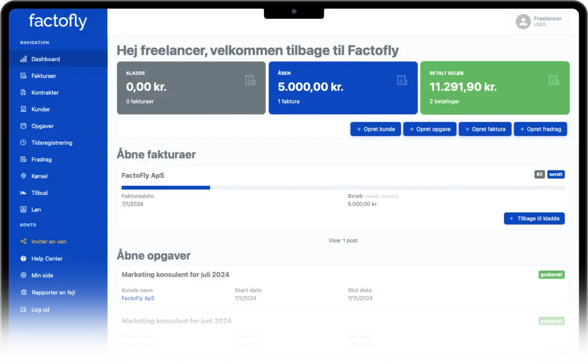The width and height of the screenshot is (588, 364).
Task: Click the sendt status badge
Action: point(556,175)
